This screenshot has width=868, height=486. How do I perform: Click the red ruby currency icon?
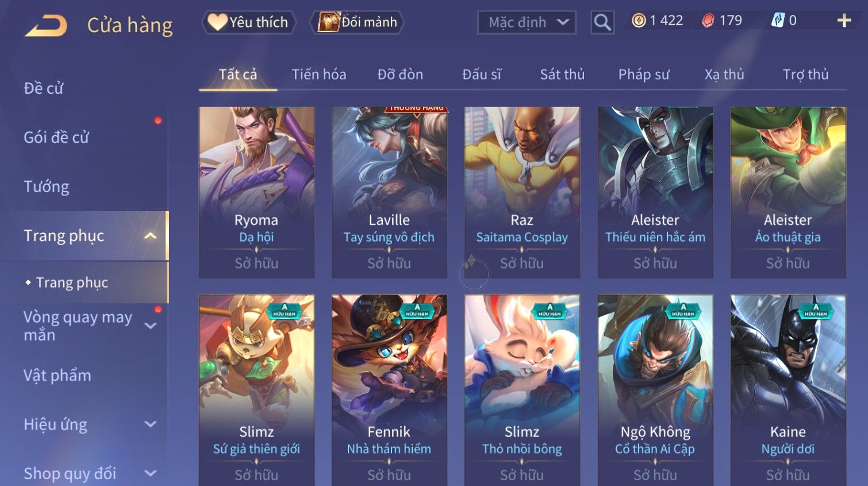click(x=708, y=21)
